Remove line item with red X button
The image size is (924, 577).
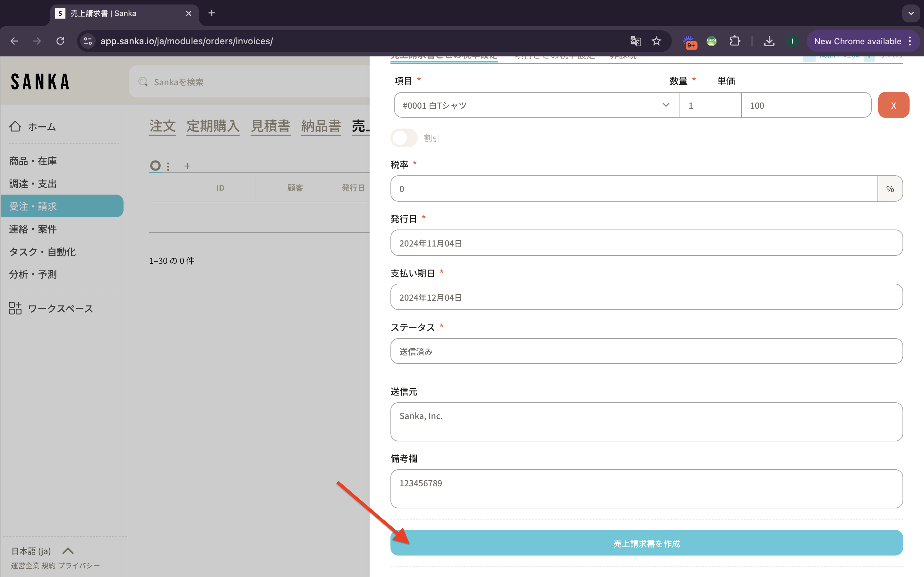click(893, 105)
